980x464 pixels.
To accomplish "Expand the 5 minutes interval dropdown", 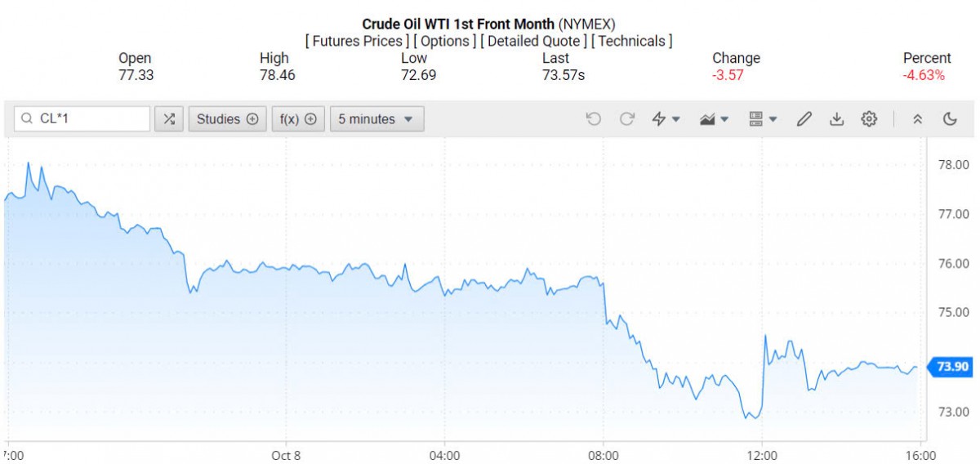I will (376, 119).
